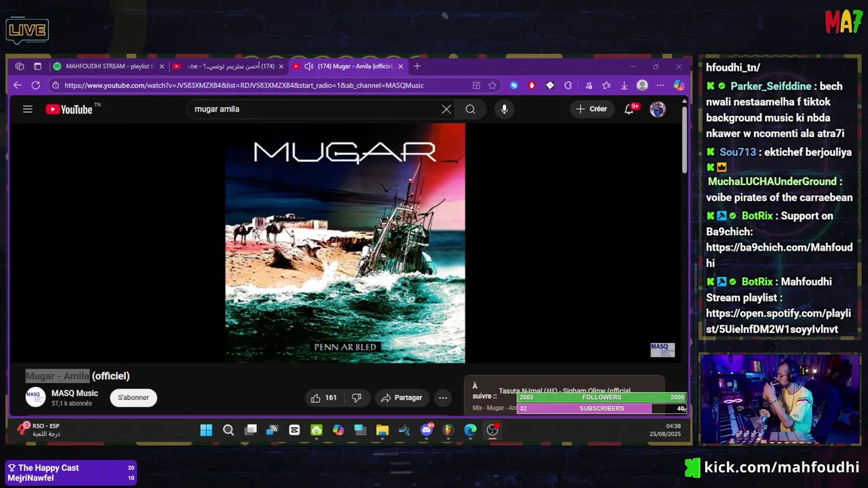Click the MASQ watermark in the video
This screenshot has height=488, width=868.
coord(663,350)
